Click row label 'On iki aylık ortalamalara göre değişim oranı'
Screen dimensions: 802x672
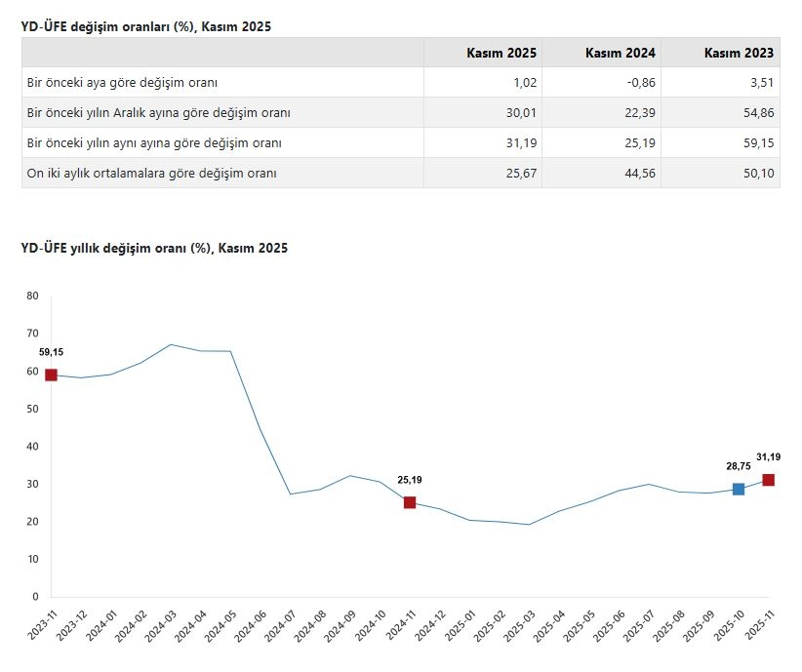pyautogui.click(x=152, y=174)
